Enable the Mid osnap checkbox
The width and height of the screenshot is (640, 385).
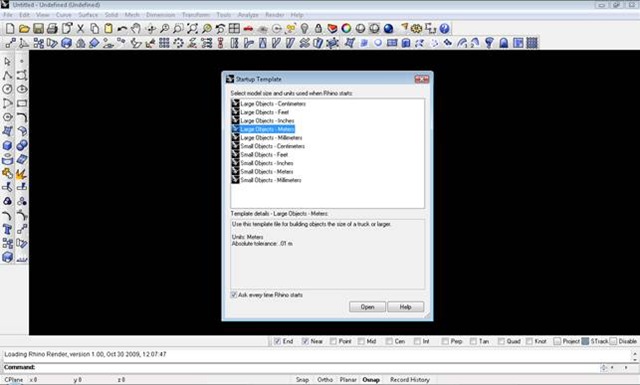(361, 341)
